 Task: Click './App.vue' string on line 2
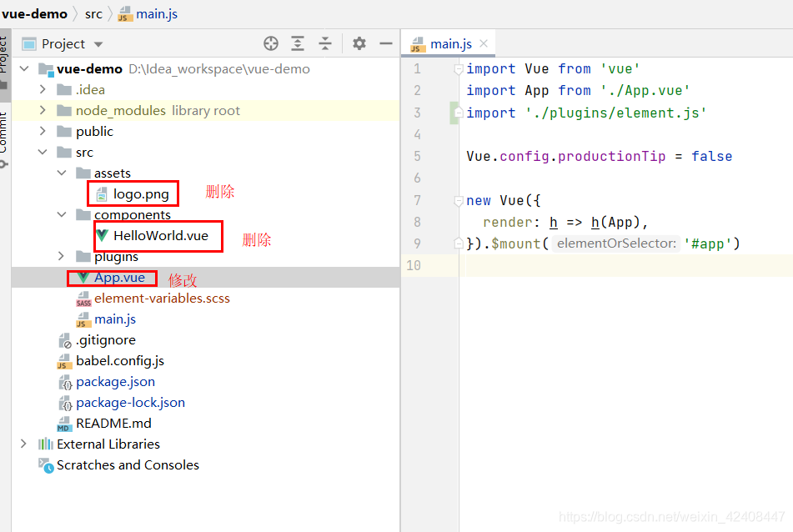point(645,91)
